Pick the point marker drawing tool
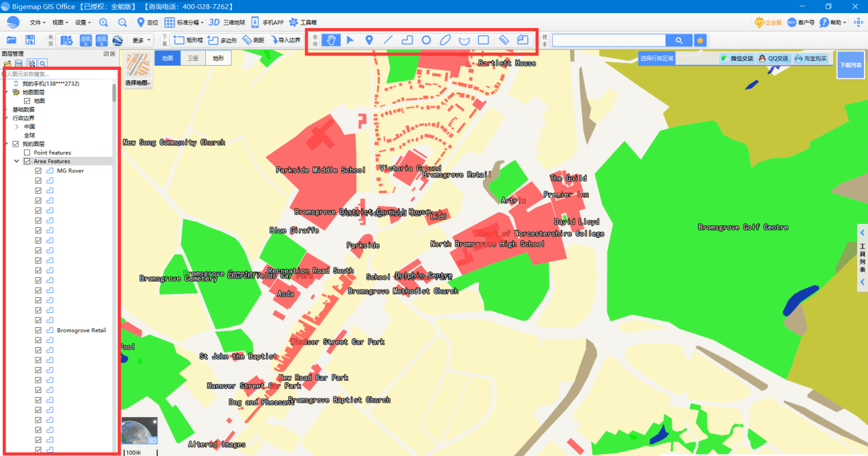 [369, 40]
